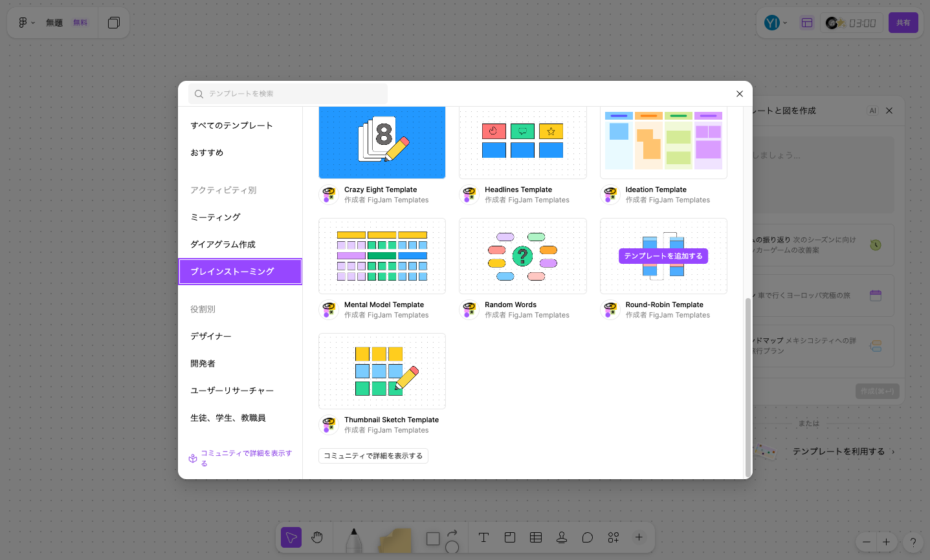Select the Hand tool for panning
The image size is (930, 560).
[316, 537]
